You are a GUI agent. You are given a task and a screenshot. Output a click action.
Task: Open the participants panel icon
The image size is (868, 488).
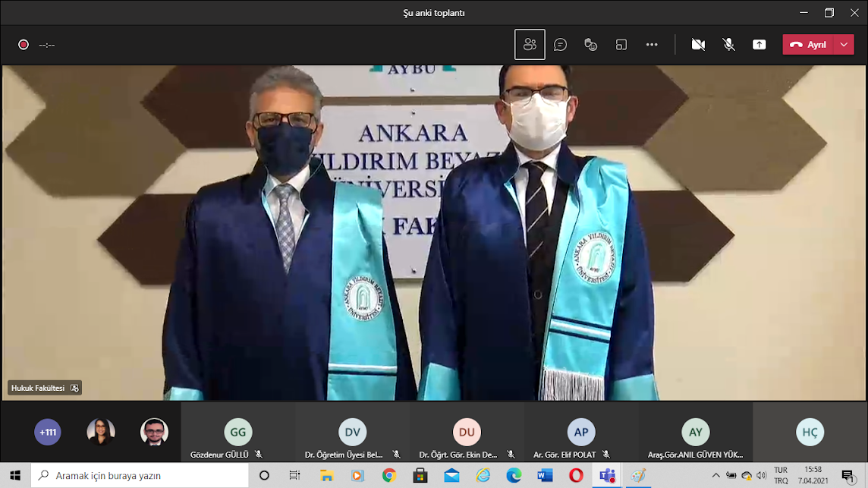click(530, 45)
